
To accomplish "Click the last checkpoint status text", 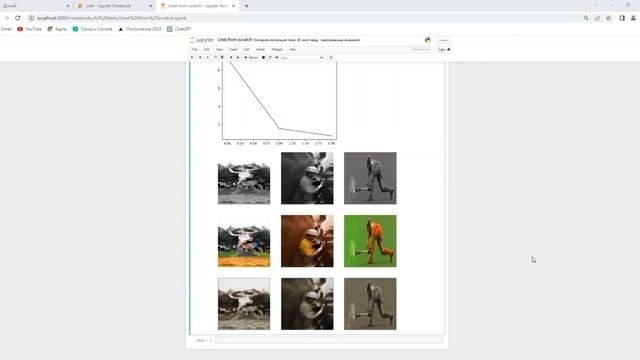I will 307,40.
